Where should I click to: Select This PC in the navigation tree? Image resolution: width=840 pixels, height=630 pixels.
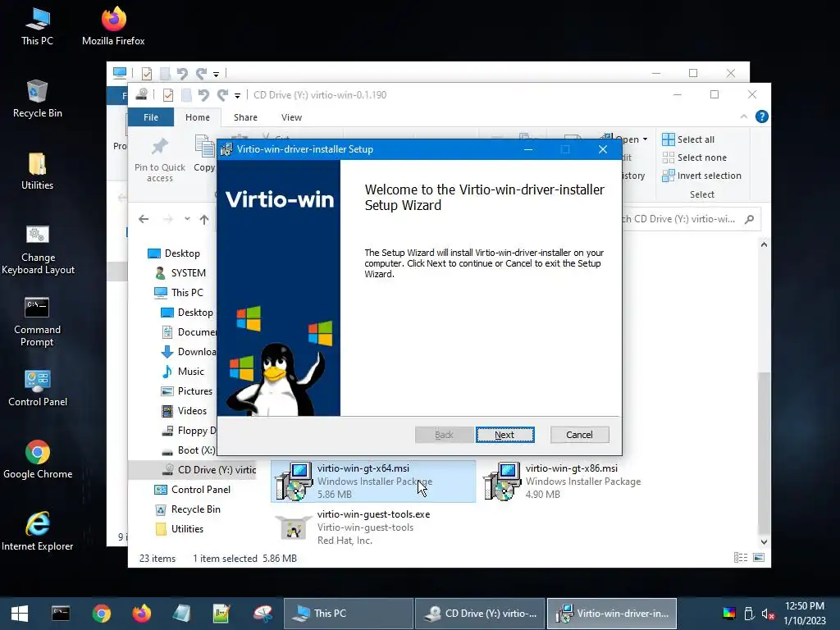point(179,293)
